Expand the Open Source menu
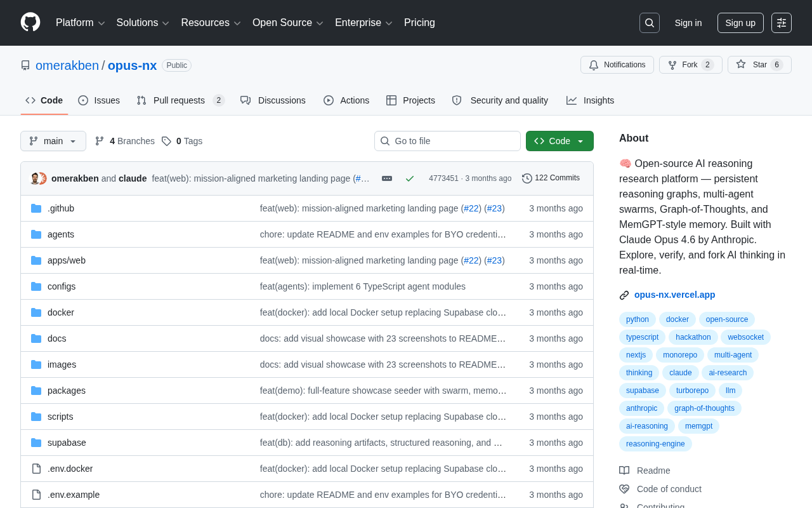 [x=288, y=23]
